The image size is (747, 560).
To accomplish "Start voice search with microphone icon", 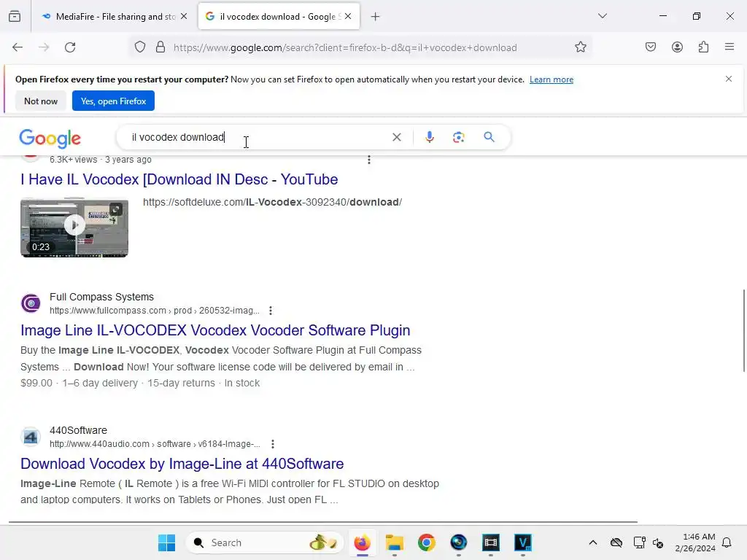I will click(429, 137).
